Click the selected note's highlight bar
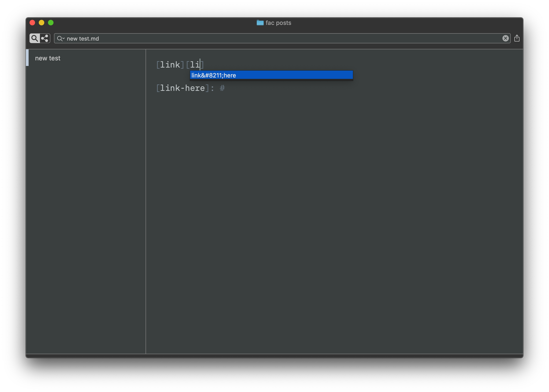 27,58
